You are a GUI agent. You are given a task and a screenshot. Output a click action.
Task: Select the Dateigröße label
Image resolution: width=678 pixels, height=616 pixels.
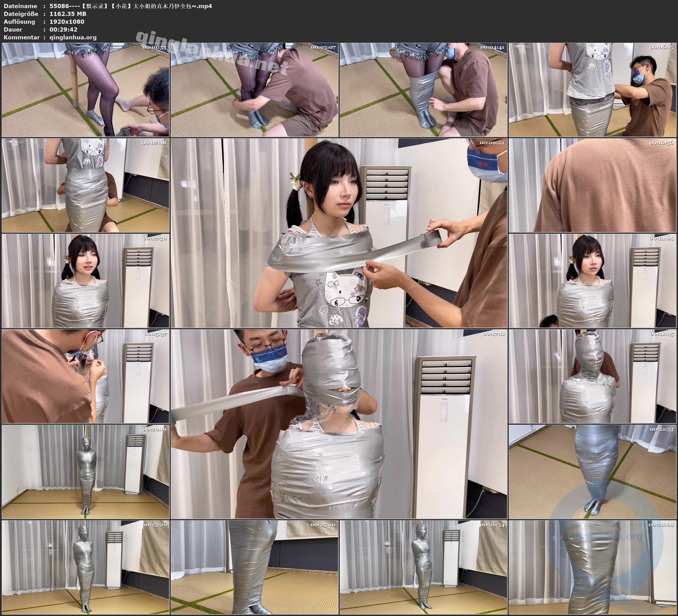tap(21, 14)
